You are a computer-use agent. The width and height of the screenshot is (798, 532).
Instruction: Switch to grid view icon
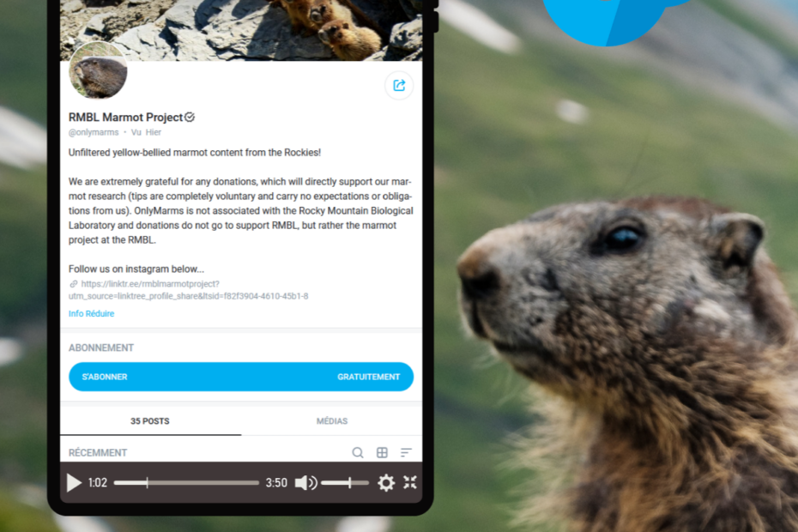coord(382,452)
